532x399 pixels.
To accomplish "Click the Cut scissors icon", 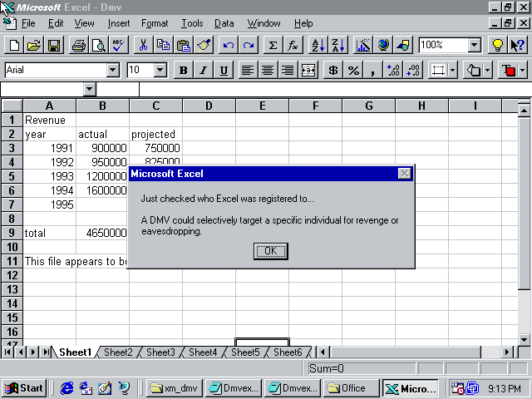I will [x=144, y=45].
